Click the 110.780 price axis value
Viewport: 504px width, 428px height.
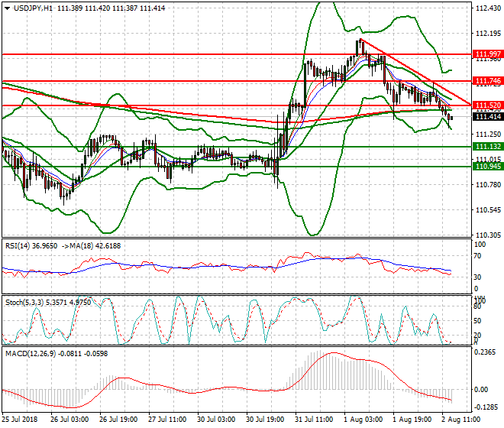488,185
